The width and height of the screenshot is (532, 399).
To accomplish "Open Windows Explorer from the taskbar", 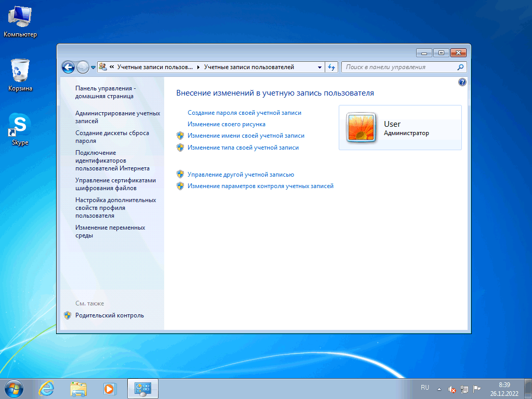I will [78, 389].
